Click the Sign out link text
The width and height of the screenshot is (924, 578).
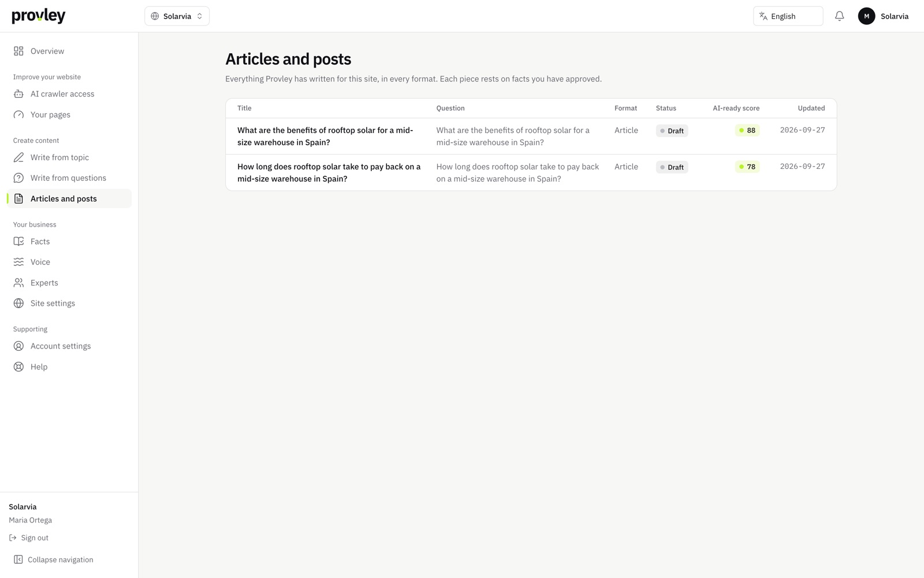pos(35,538)
